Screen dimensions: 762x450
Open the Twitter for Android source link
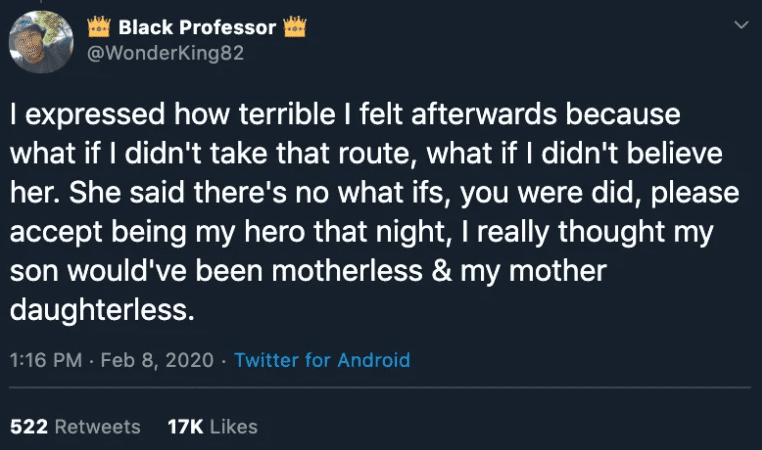point(322,360)
